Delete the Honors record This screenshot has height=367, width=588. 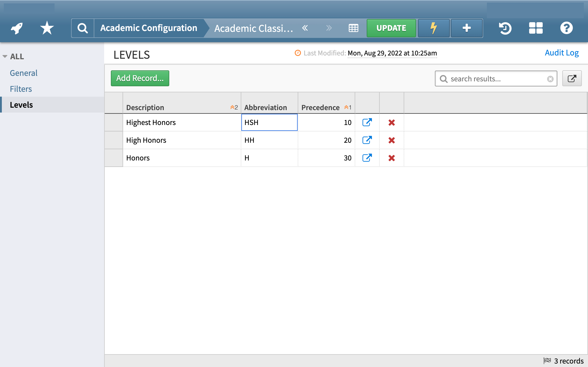pyautogui.click(x=391, y=158)
